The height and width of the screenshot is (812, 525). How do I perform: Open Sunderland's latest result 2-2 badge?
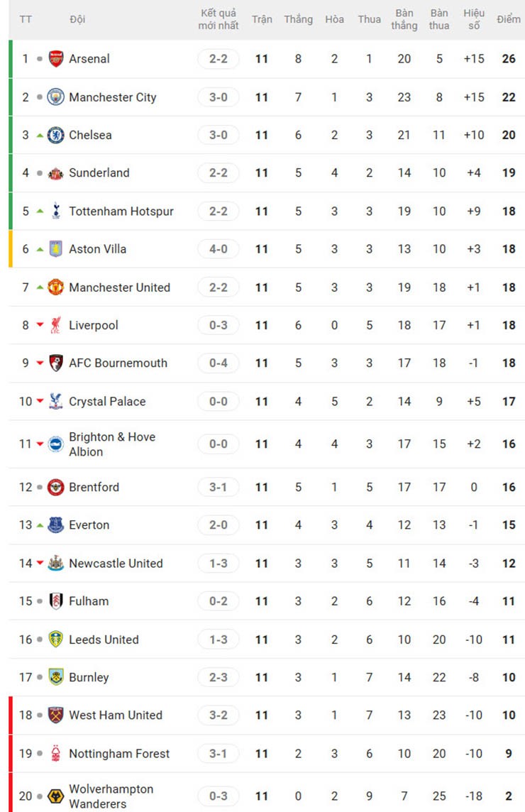(x=219, y=172)
